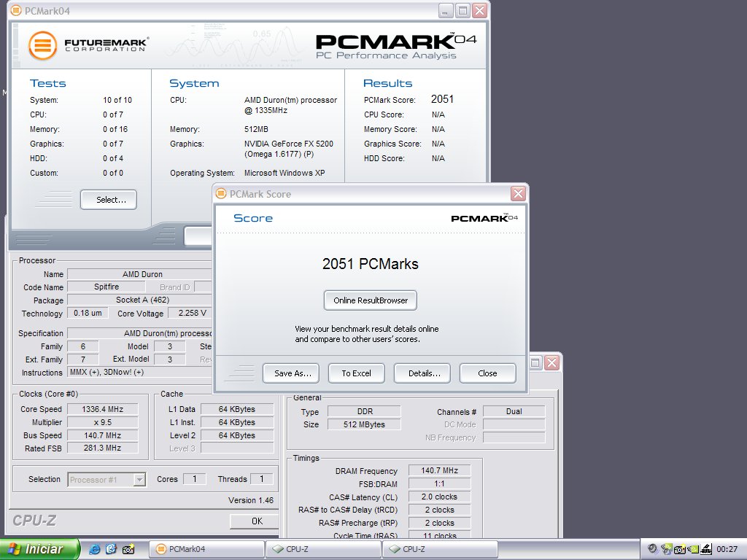Click the Code Name field Spitfire
This screenshot has height=560, width=747.
click(107, 287)
